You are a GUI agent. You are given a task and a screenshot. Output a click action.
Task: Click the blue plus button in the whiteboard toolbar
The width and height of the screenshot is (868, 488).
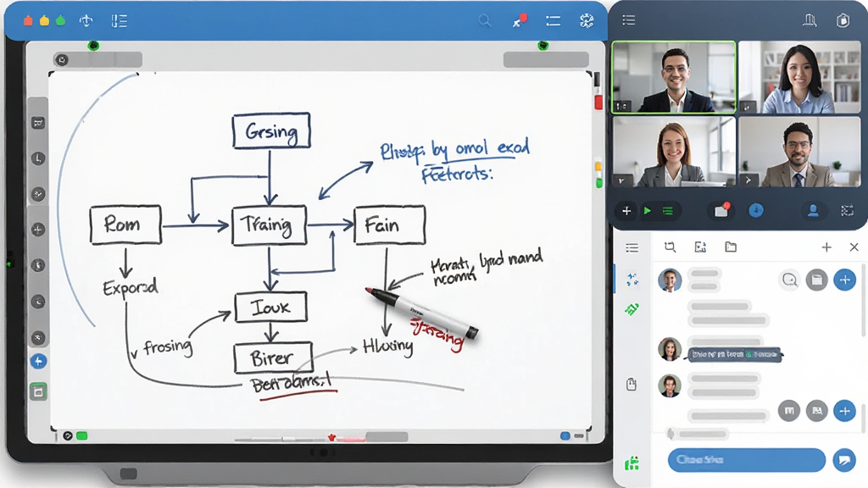coord(38,361)
